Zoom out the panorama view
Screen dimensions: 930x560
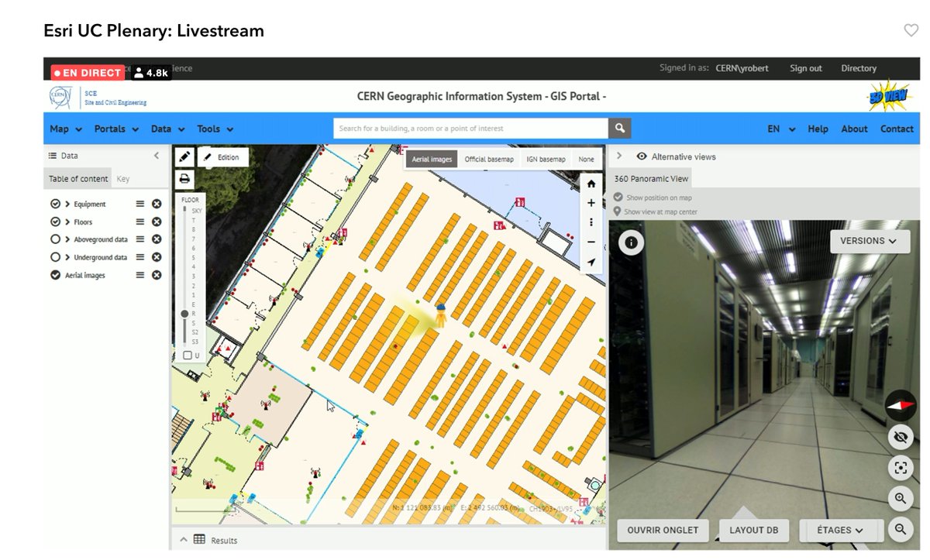[900, 529]
